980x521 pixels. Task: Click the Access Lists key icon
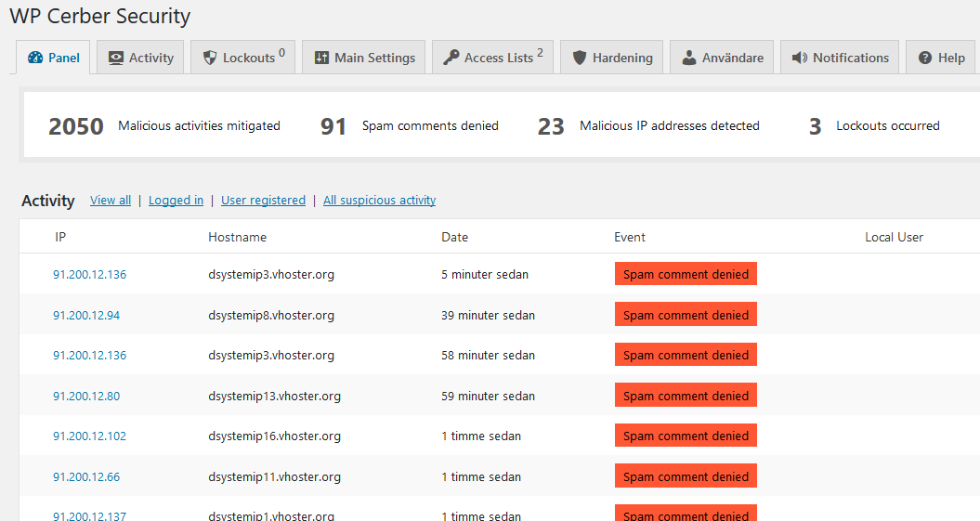[x=451, y=58]
